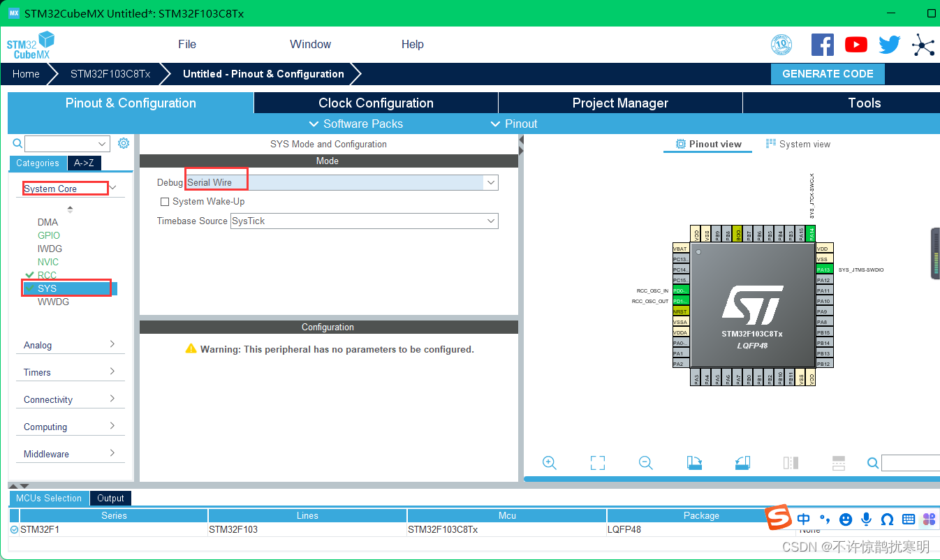Click the pin search input field

coord(911,463)
